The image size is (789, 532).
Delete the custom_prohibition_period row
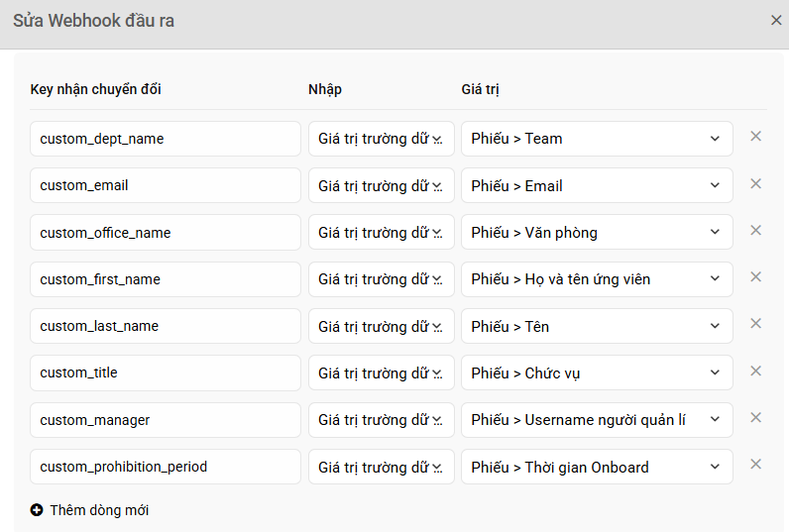755,464
